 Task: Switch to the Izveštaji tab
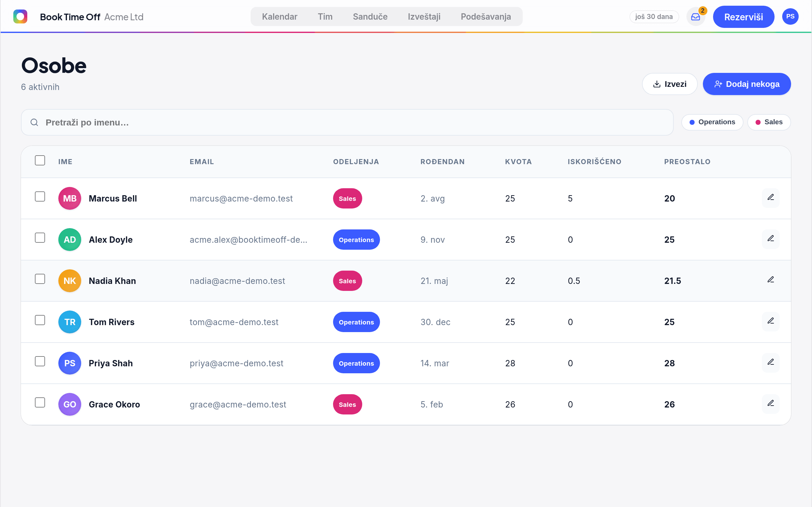click(424, 16)
